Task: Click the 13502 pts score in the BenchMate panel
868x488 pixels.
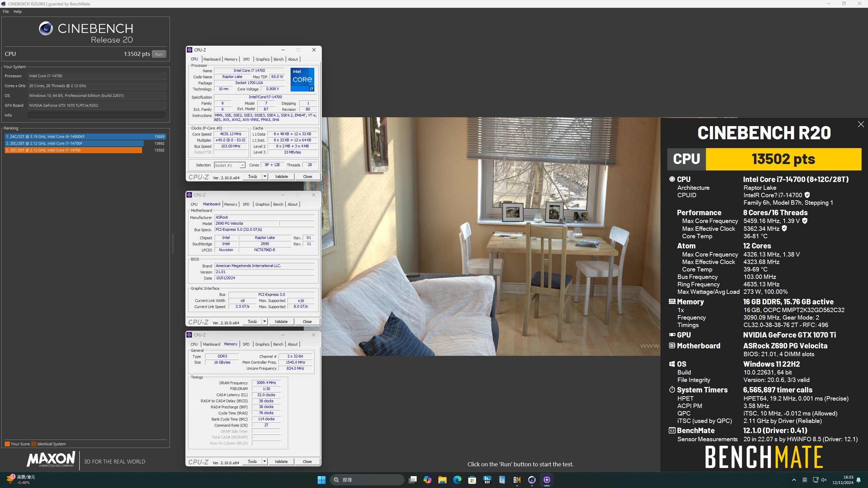Action: pyautogui.click(x=783, y=159)
